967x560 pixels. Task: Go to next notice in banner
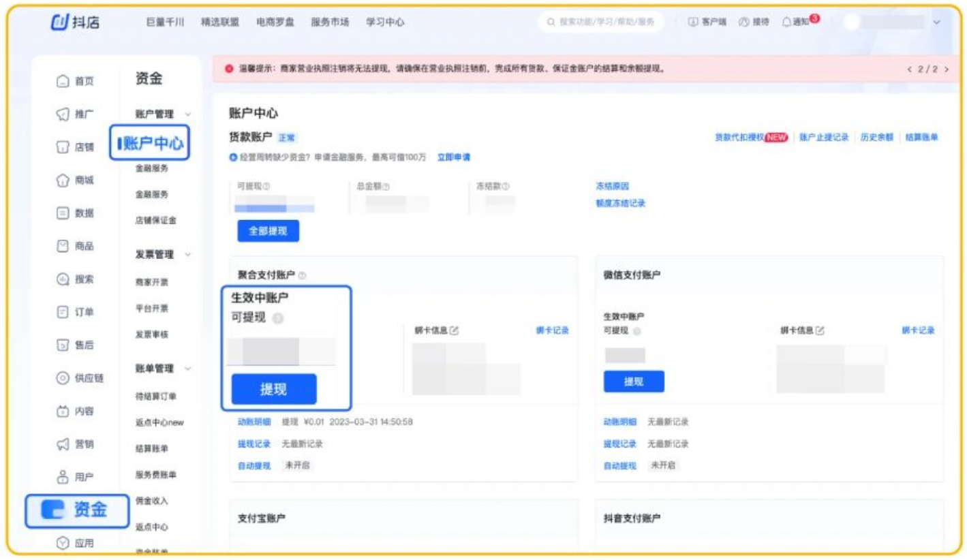947,69
